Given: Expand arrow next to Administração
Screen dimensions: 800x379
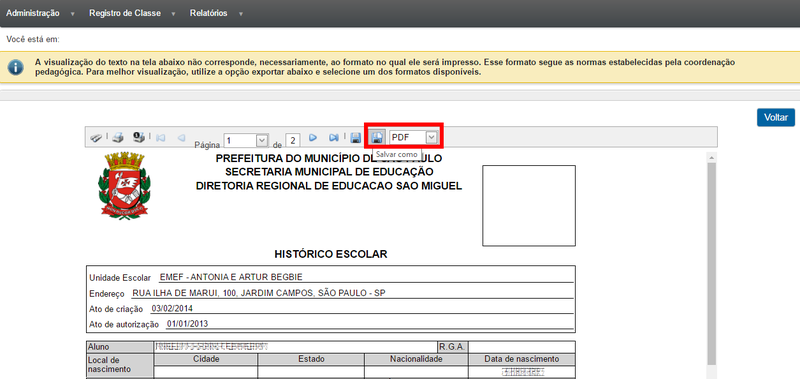Looking at the screenshot, I should pos(72,14).
